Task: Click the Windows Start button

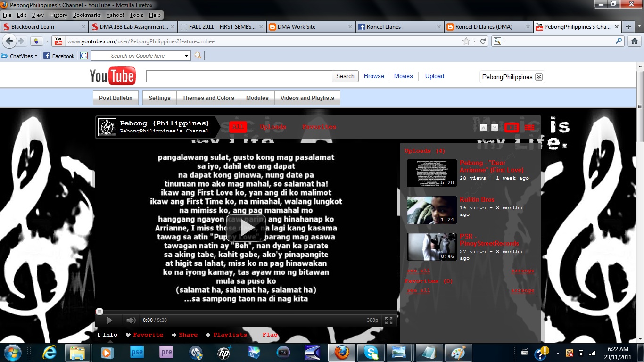Action: click(12, 352)
